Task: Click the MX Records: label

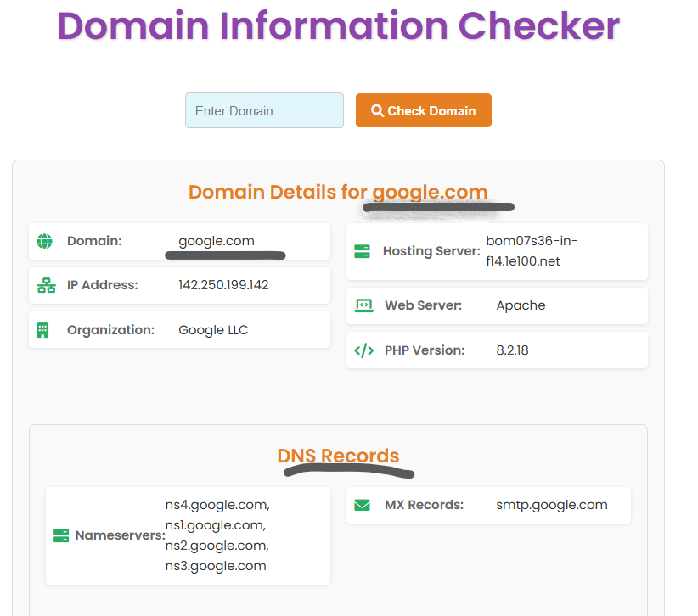Action: [425, 505]
